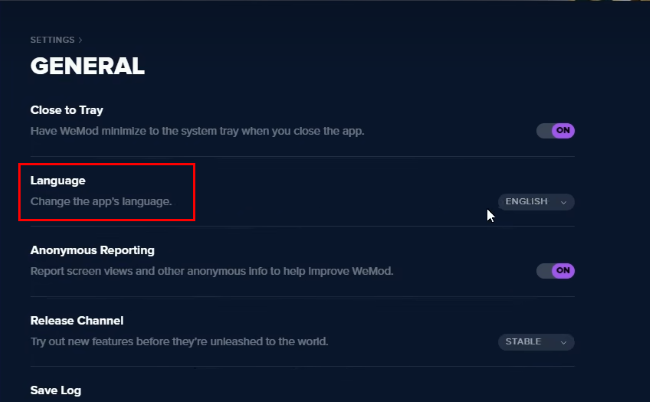The height and width of the screenshot is (402, 650).
Task: Click the Release Channel setting title
Action: [77, 321]
